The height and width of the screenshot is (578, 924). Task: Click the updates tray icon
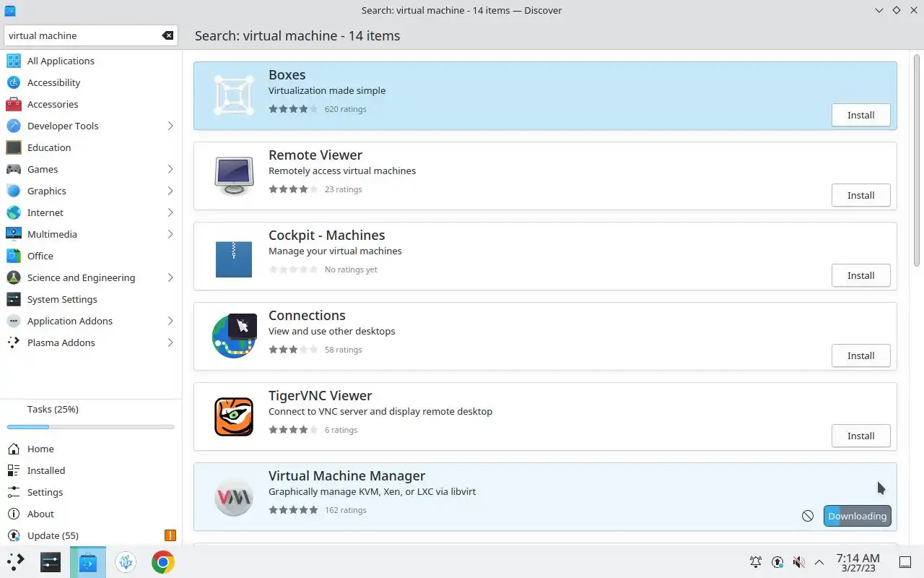pyautogui.click(x=777, y=561)
